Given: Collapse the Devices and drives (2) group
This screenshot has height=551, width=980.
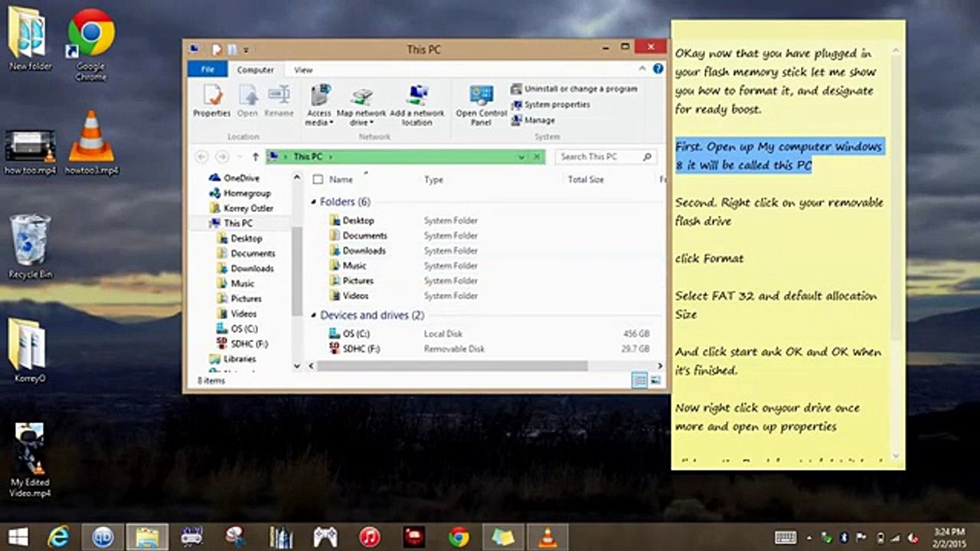Looking at the screenshot, I should [x=314, y=315].
